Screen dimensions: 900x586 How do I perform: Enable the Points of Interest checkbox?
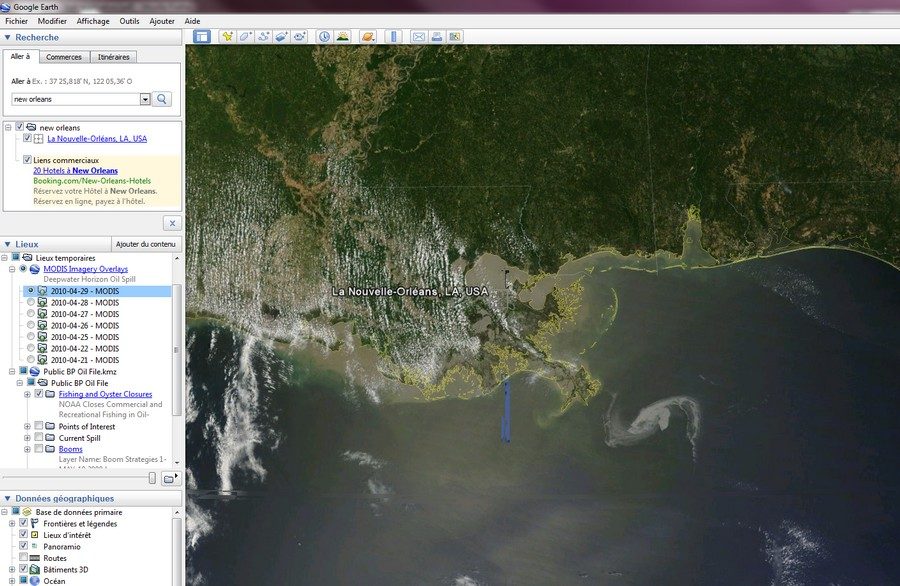click(39, 427)
